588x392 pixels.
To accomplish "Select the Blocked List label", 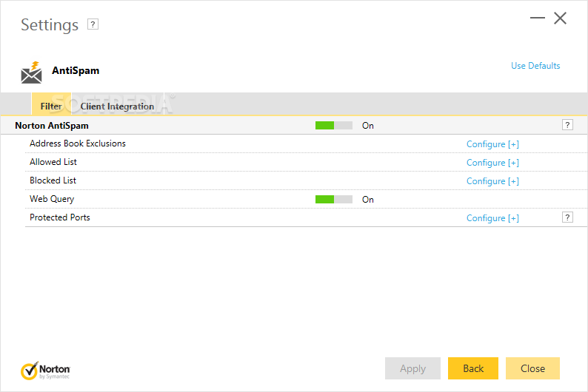I will click(x=53, y=180).
